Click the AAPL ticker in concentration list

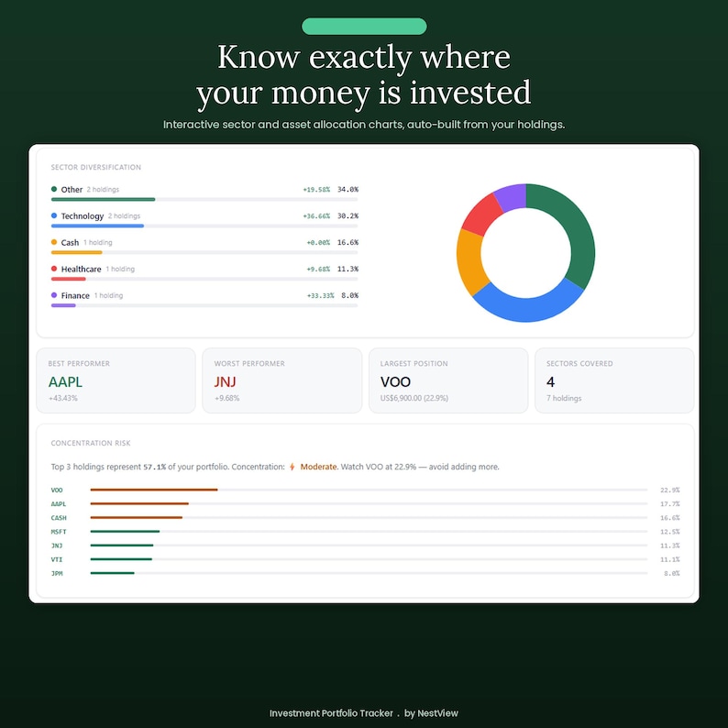click(x=59, y=503)
